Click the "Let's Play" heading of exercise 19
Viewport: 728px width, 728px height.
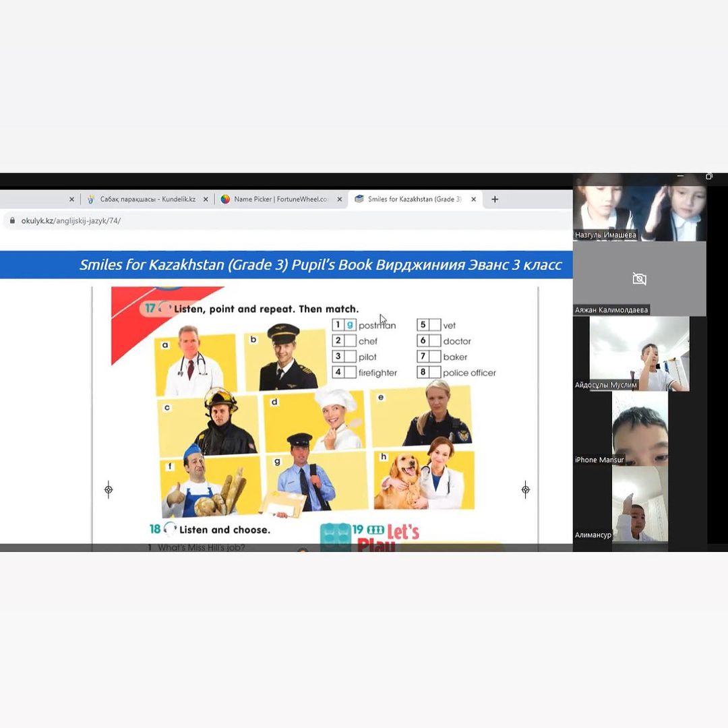[388, 538]
